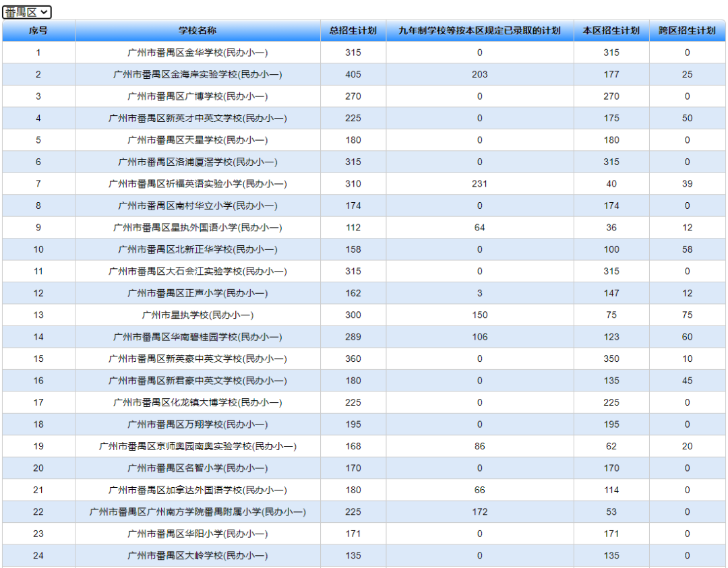The image size is (728, 568).
Task: Select 广州市番禺区名智小学(民办小一)
Action: click(x=198, y=468)
